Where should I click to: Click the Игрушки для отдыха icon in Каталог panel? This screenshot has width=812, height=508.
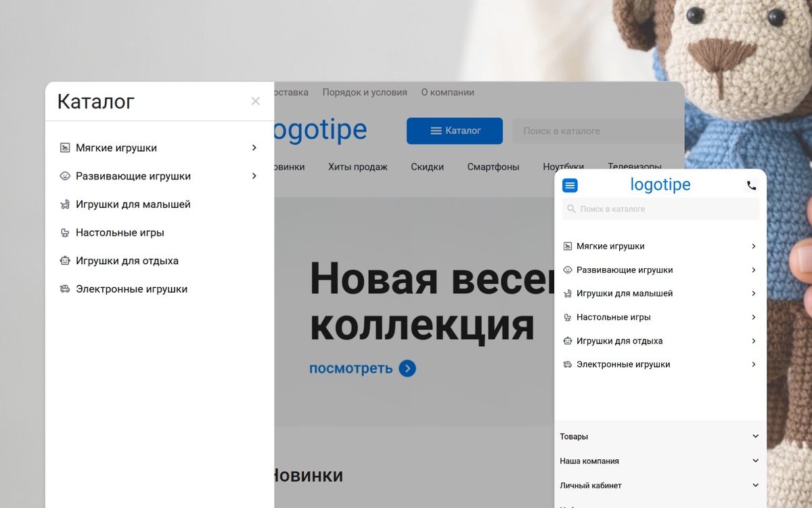pos(65,261)
